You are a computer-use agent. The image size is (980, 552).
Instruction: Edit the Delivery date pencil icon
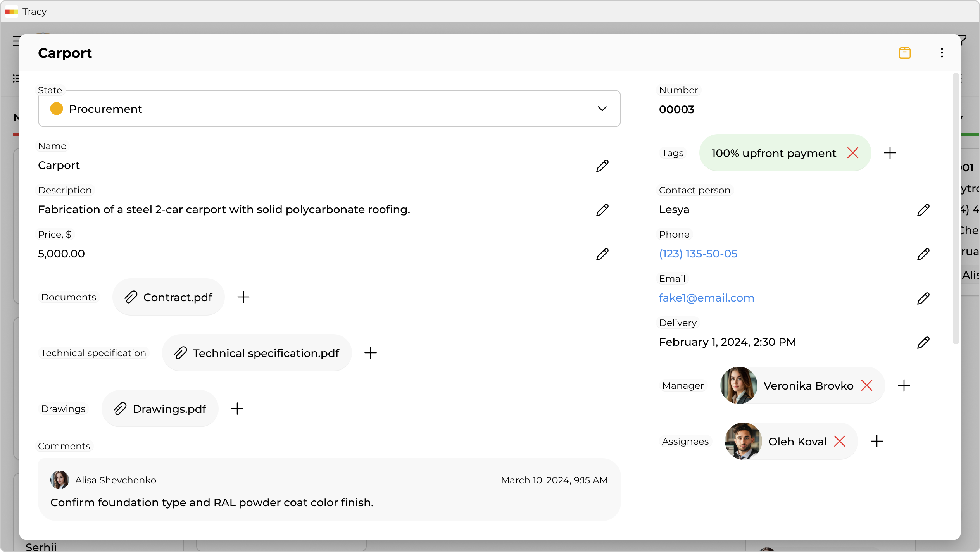click(923, 343)
